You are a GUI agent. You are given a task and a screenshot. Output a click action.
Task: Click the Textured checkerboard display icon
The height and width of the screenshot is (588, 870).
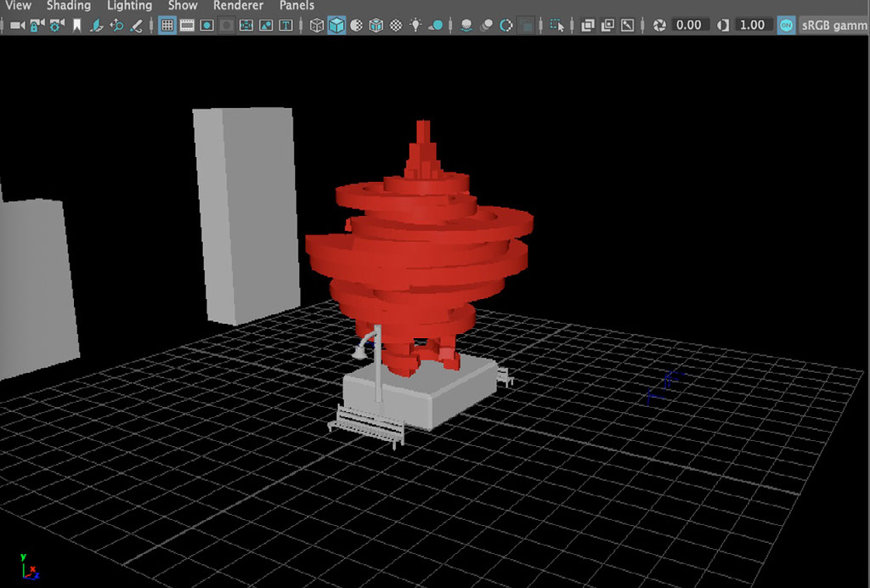pos(396,25)
